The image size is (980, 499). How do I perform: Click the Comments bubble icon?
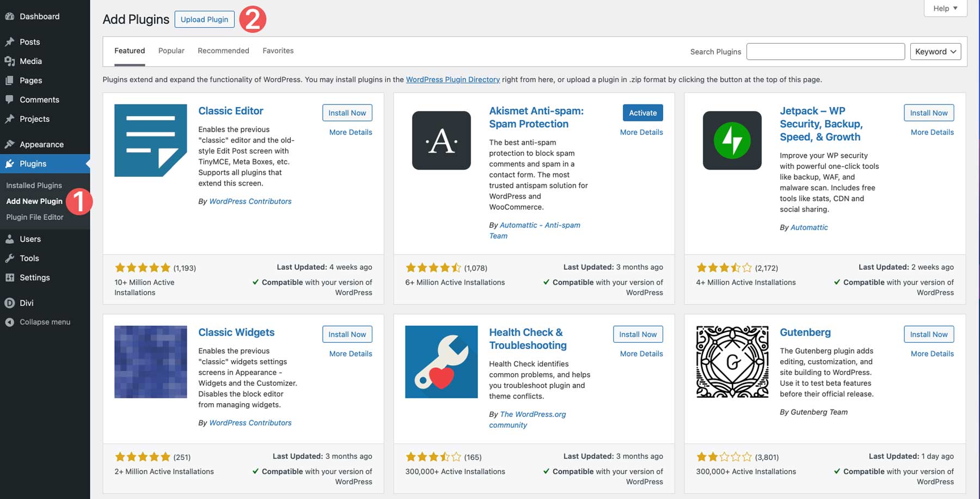point(9,100)
